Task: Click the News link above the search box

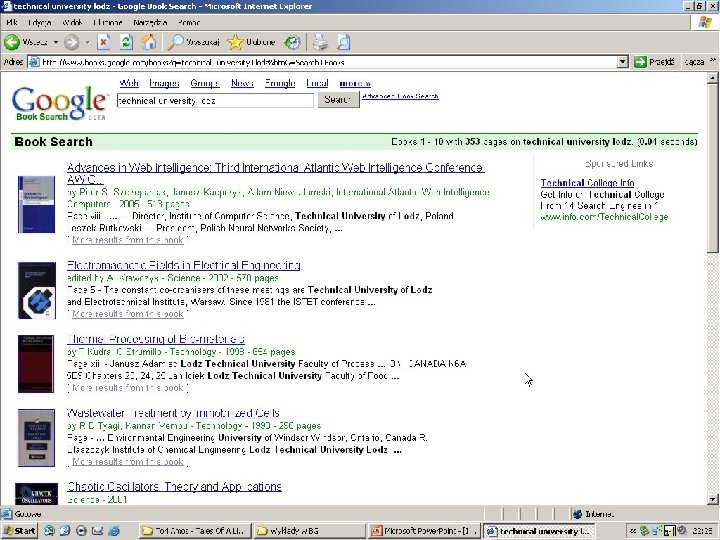Action: [x=242, y=83]
